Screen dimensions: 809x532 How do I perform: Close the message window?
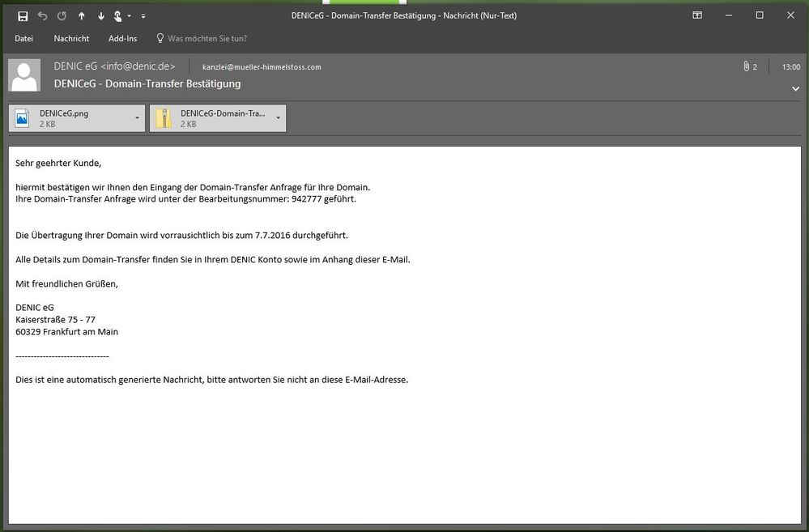coord(790,15)
